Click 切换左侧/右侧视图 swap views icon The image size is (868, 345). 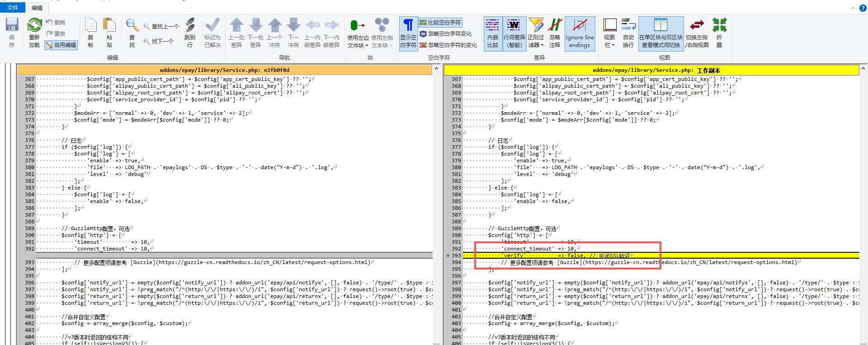(697, 26)
